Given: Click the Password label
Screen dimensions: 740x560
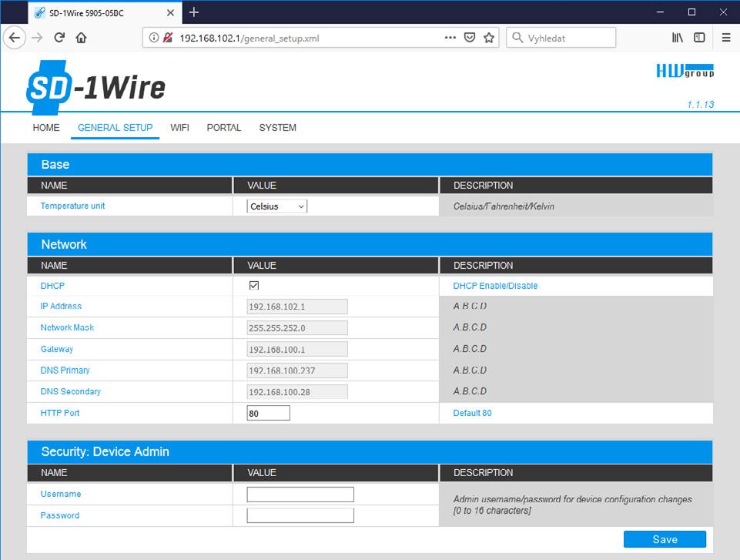Looking at the screenshot, I should coord(60,515).
